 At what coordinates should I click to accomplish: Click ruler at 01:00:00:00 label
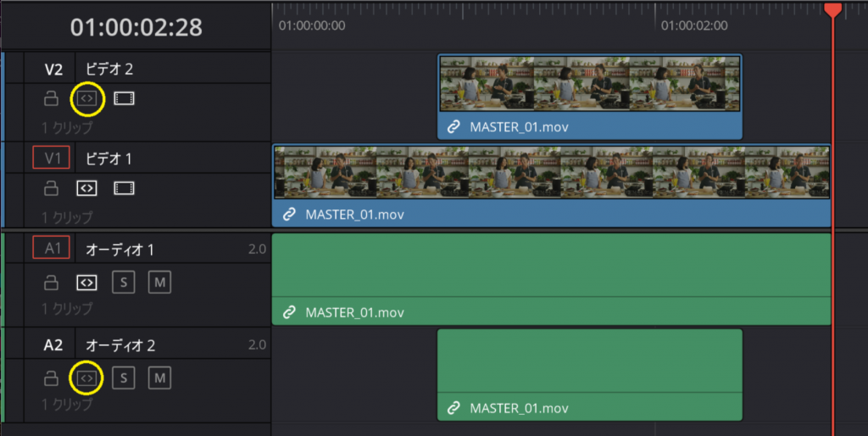pyautogui.click(x=312, y=25)
